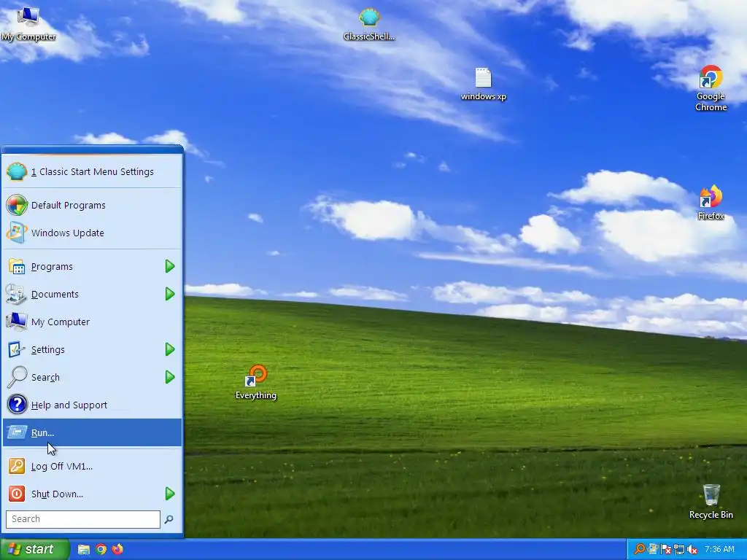
Task: Open the Action Center flag tray icon
Action: tap(666, 550)
